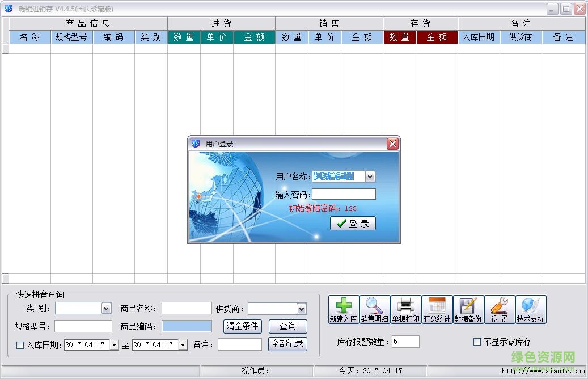Open 汇总统计 (summary statistics) icon
The image size is (588, 379).
pos(437,309)
